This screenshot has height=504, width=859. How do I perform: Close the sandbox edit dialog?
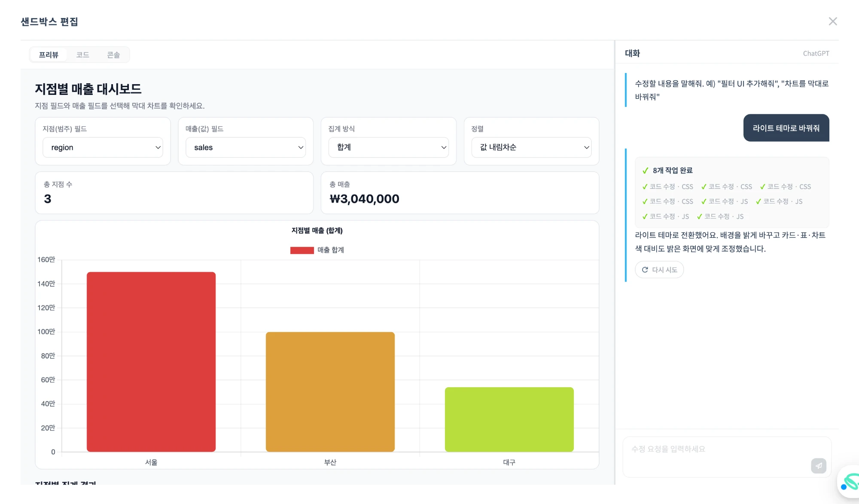(x=832, y=21)
